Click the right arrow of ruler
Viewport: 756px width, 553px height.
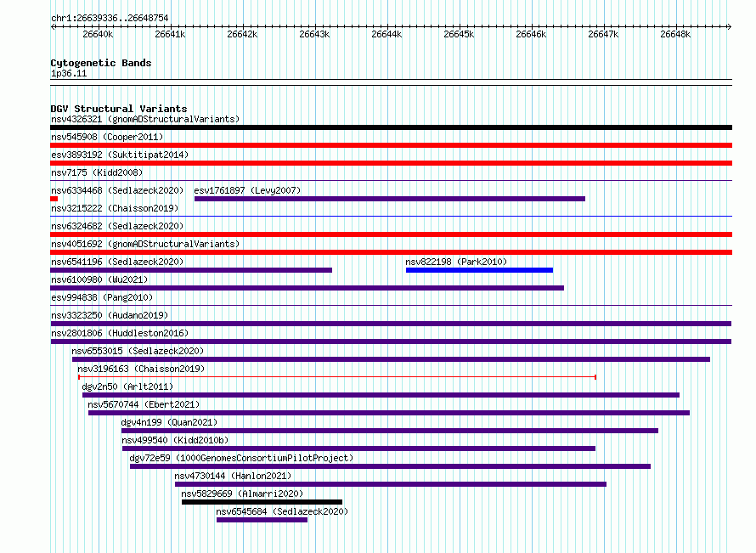[729, 26]
